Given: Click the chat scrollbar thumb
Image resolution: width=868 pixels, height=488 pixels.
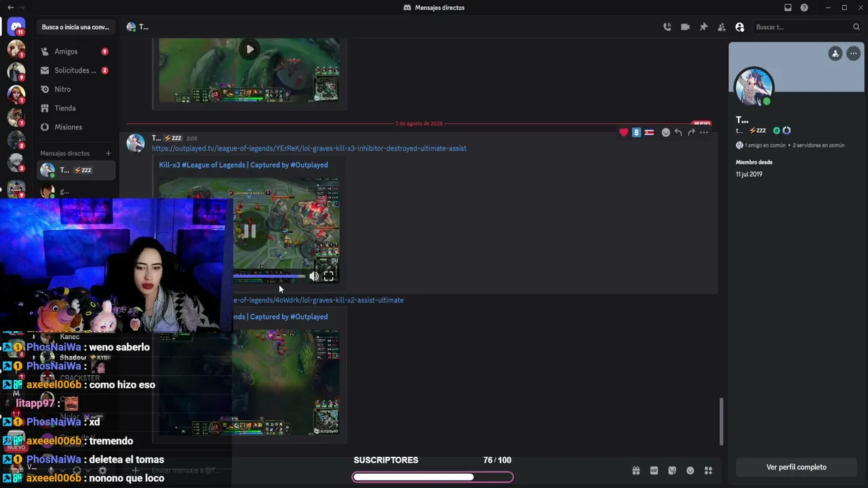Looking at the screenshot, I should click(x=721, y=421).
